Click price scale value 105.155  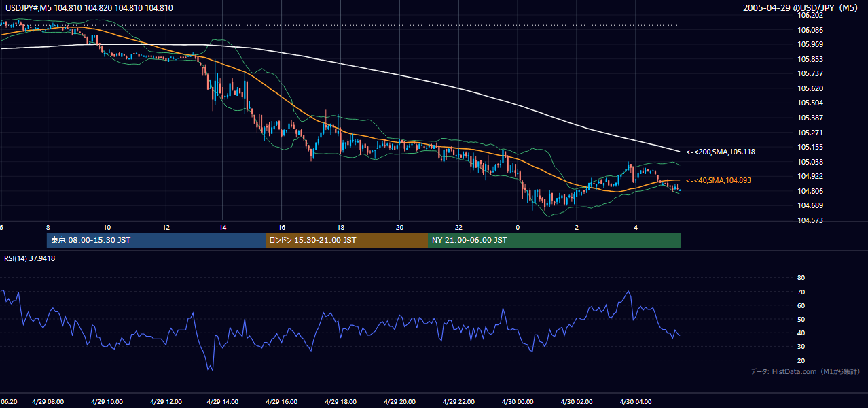coord(810,148)
